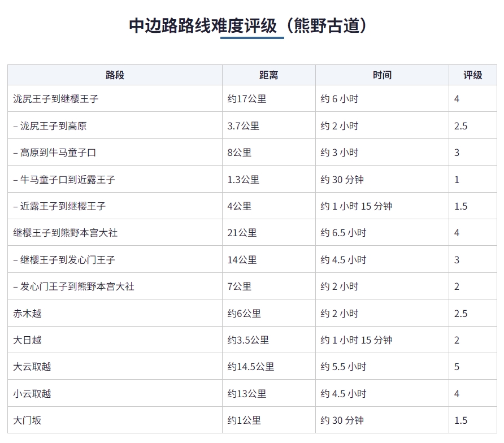Screen dimensions: 504x443
Task: Select the 近露王子到继樱王子 segment cell
Action: point(115,206)
